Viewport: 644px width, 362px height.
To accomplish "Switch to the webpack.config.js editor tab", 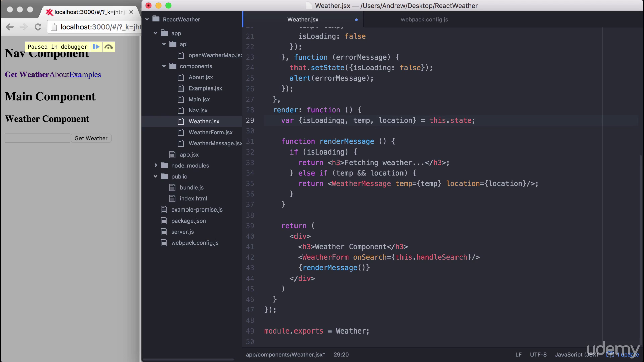I will (424, 20).
